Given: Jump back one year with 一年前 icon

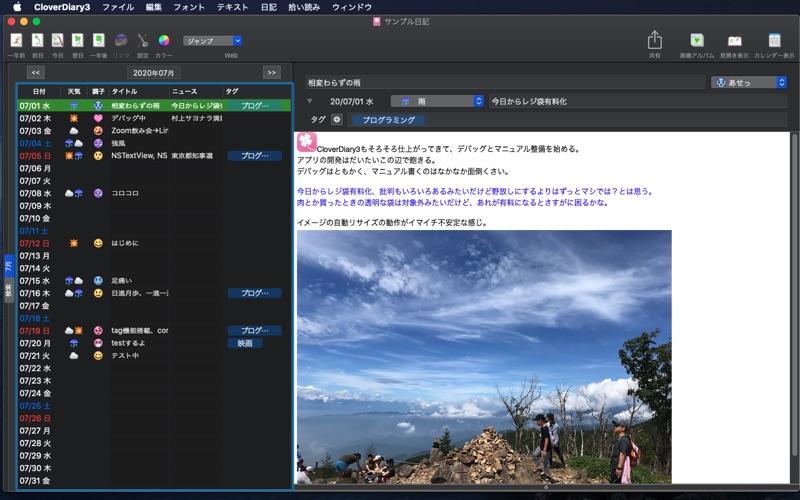Looking at the screenshot, I should pyautogui.click(x=16, y=40).
